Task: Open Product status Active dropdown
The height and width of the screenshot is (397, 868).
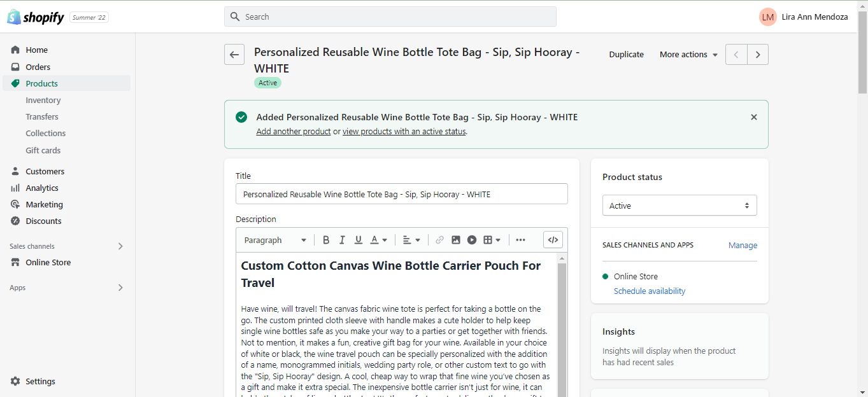Action: [679, 205]
